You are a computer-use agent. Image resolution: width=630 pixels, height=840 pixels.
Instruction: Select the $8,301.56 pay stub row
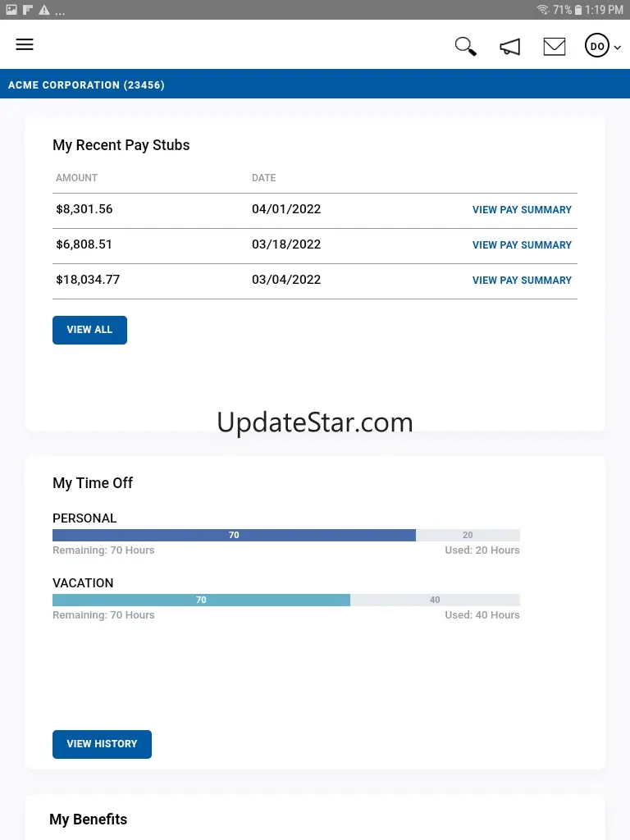pyautogui.click(x=84, y=209)
